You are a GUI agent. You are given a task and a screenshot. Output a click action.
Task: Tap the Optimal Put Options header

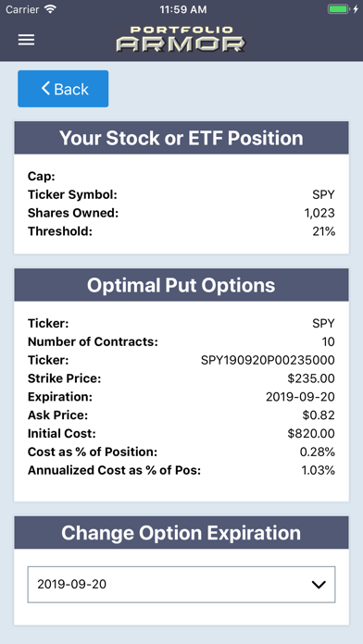click(181, 285)
